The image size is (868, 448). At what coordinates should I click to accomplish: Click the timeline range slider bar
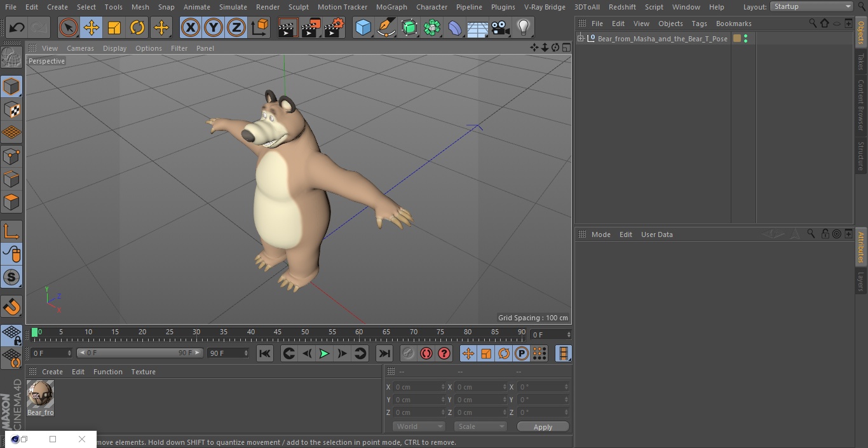(x=140, y=353)
